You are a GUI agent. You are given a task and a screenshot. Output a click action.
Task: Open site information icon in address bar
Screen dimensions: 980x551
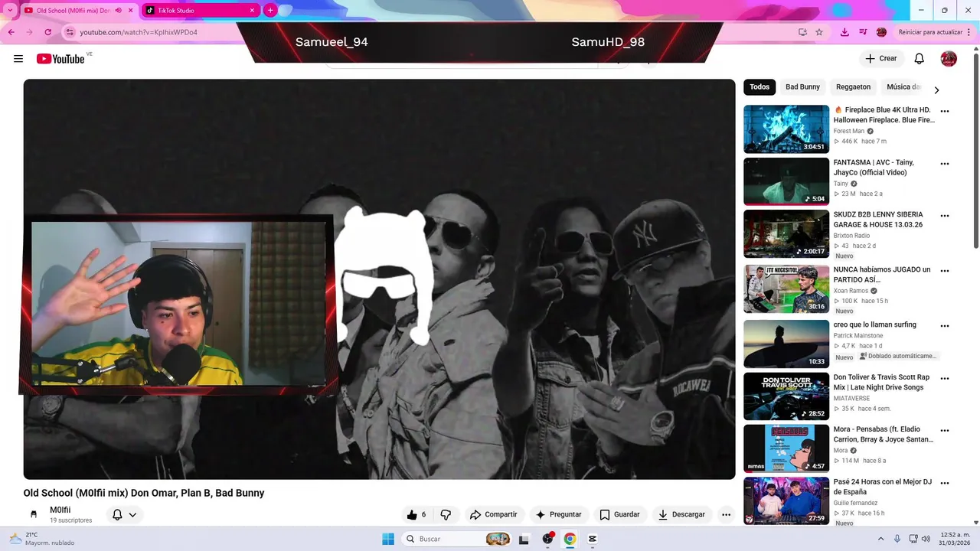(x=70, y=32)
